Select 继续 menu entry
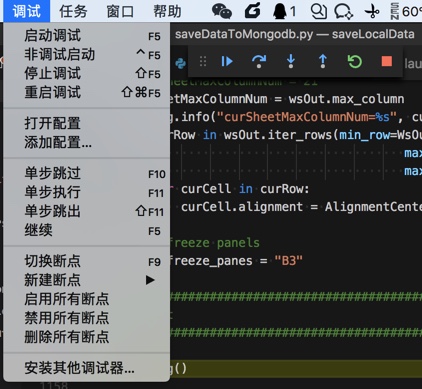The width and height of the screenshot is (422, 389). coord(87,230)
